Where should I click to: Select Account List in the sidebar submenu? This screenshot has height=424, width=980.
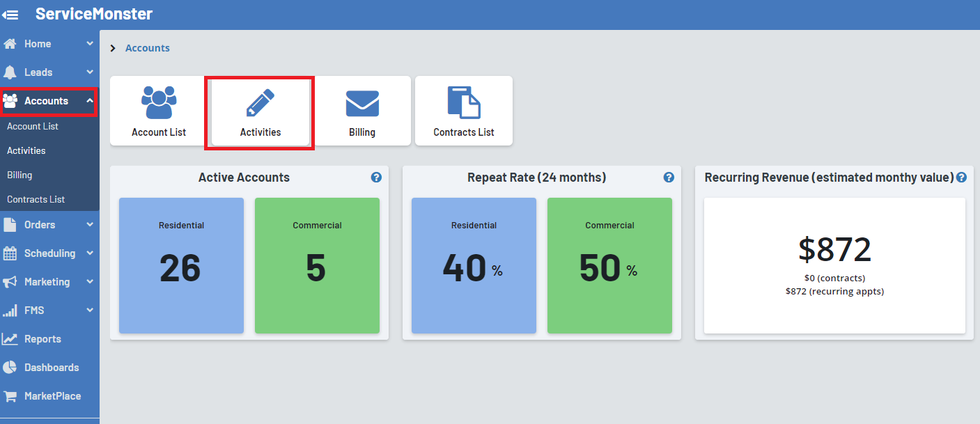pos(33,126)
